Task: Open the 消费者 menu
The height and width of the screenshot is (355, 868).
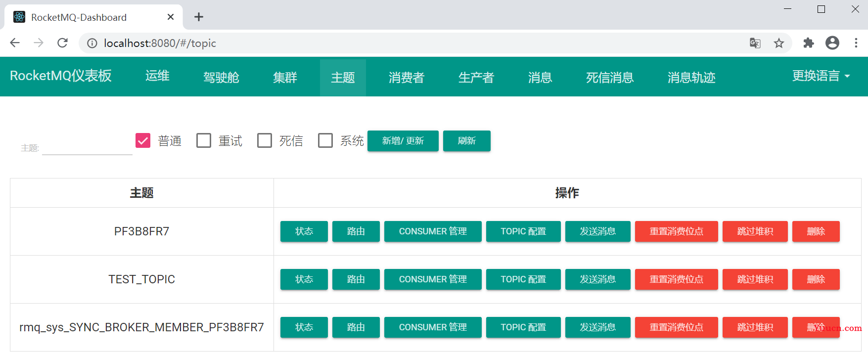Action: click(407, 78)
